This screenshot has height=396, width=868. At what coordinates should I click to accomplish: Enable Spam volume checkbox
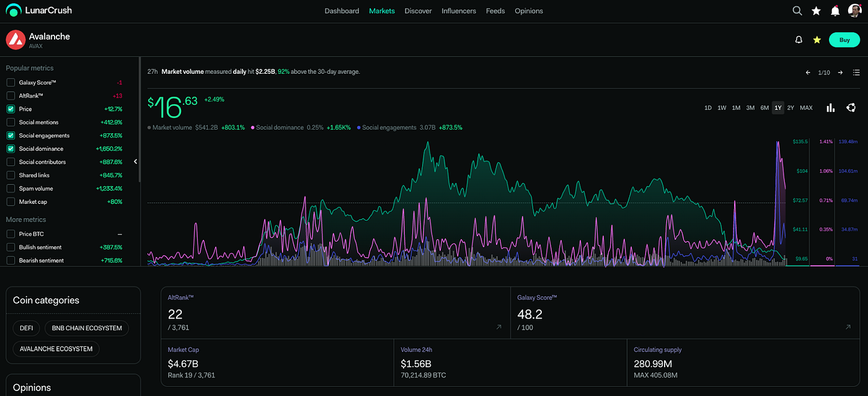[x=11, y=188]
